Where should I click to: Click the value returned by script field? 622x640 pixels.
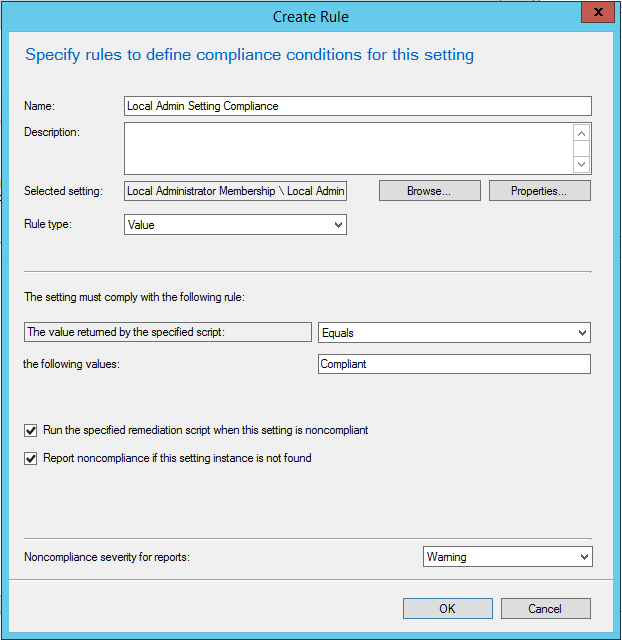[x=167, y=333]
